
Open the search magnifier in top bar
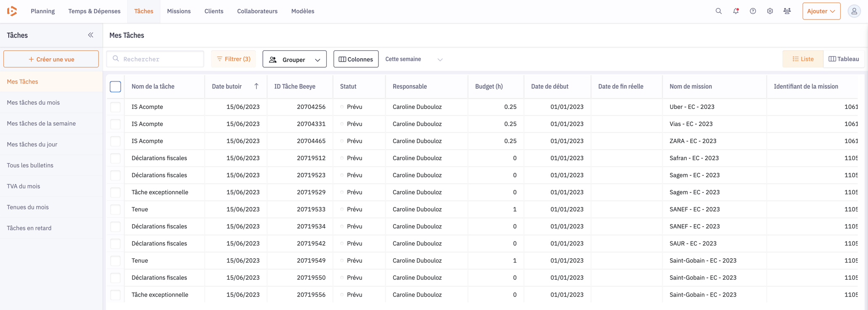point(718,11)
